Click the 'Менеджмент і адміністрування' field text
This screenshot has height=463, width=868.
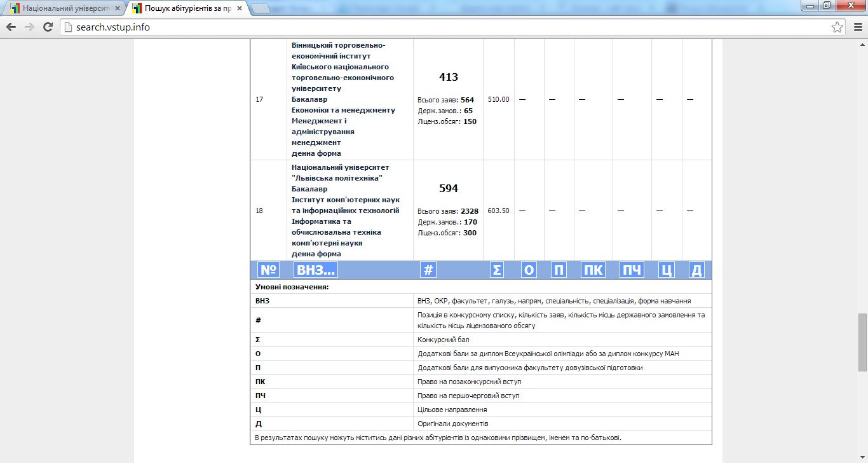[x=323, y=126]
